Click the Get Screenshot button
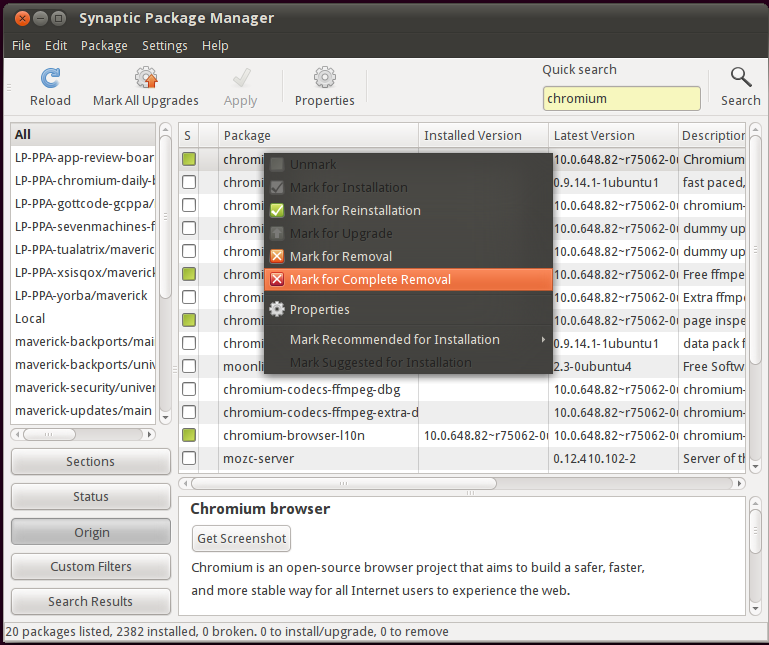The width and height of the screenshot is (769, 645). pos(241,539)
